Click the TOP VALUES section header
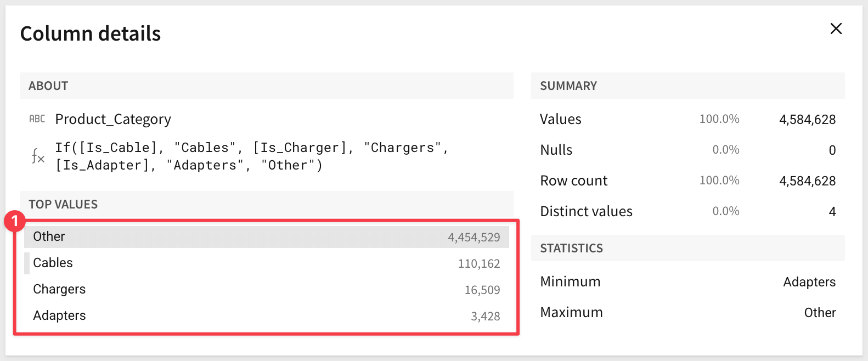Image resolution: width=868 pixels, height=361 pixels. pyautogui.click(x=63, y=205)
